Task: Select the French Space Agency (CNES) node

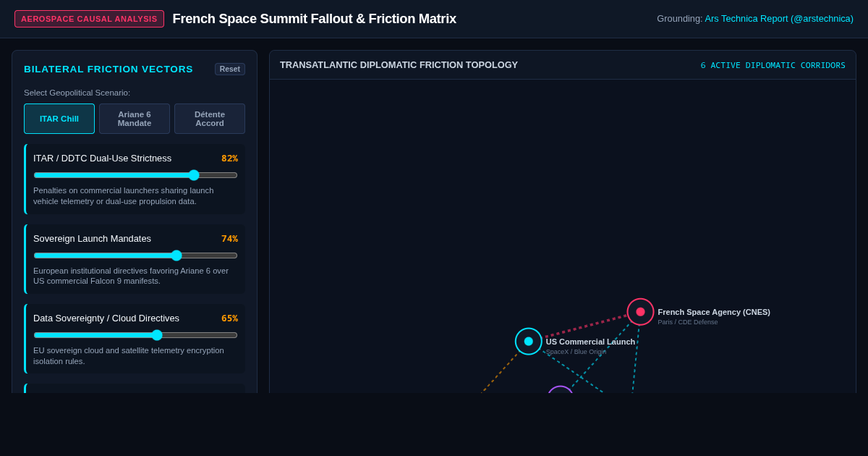Action: 640,312
